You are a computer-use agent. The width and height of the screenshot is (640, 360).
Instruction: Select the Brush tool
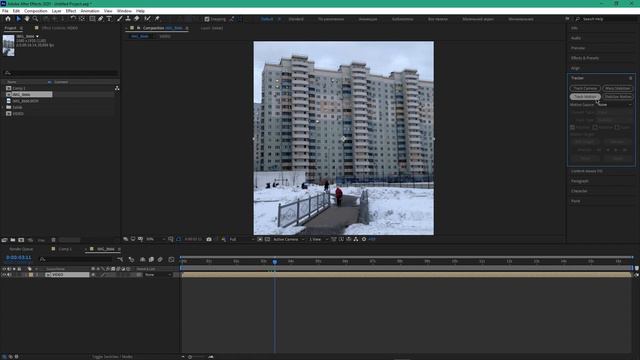120,19
